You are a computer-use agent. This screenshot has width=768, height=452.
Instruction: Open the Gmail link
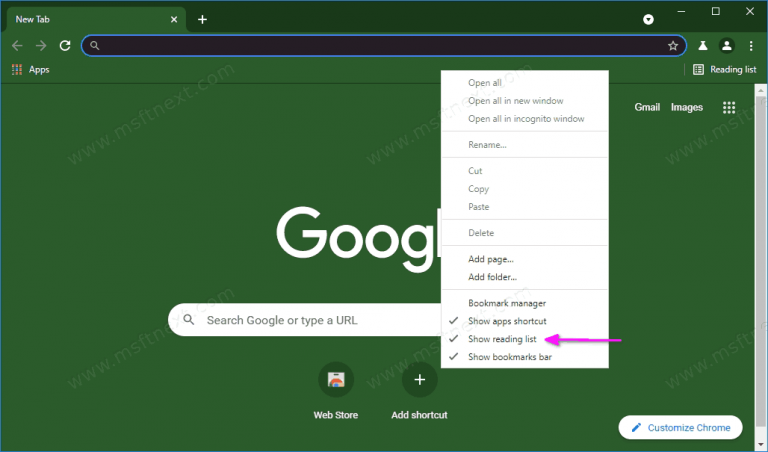pos(647,107)
